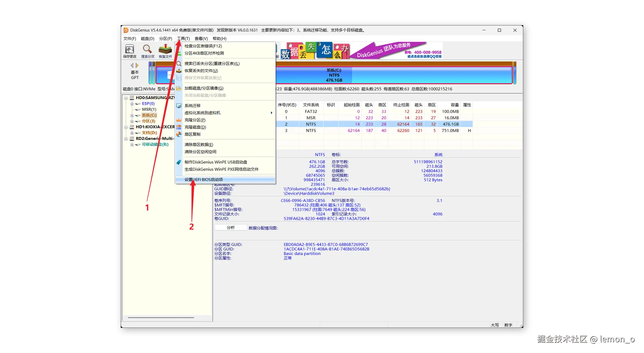Choose 克隆分区 from the tools menu
Image resolution: width=644 pixels, height=353 pixels.
coord(225,120)
